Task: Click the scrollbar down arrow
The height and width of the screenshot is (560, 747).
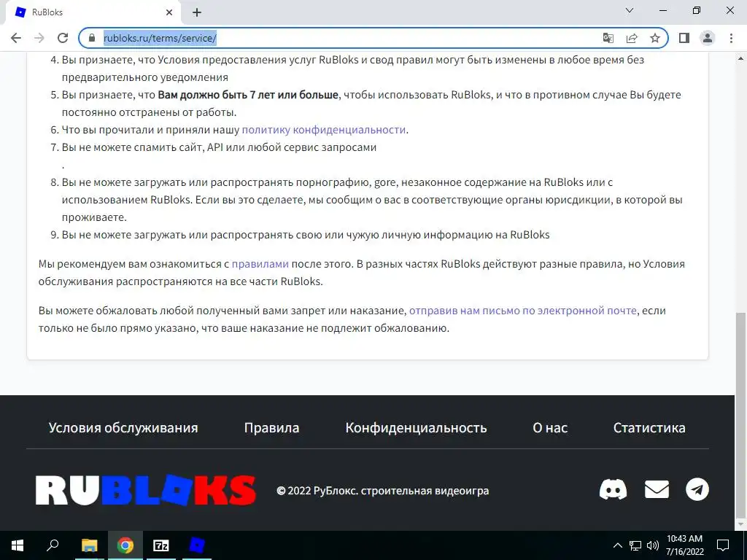Action: (x=741, y=524)
